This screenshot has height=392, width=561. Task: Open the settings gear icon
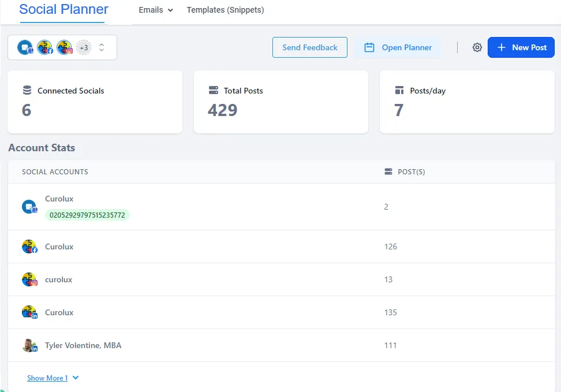pyautogui.click(x=477, y=47)
